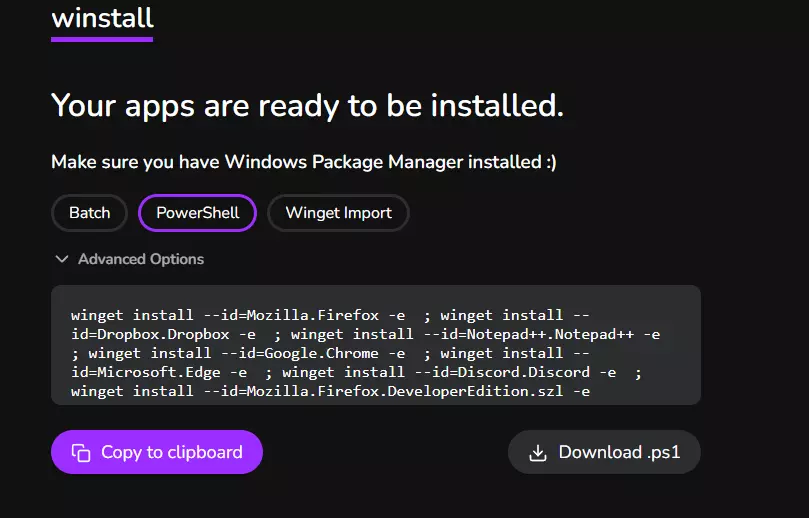
Task: Click the 'Your apps are ready' heading
Action: (x=307, y=104)
